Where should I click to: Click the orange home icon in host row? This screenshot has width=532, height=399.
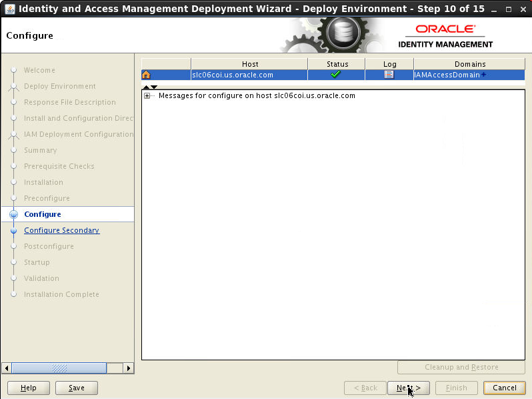pos(146,75)
